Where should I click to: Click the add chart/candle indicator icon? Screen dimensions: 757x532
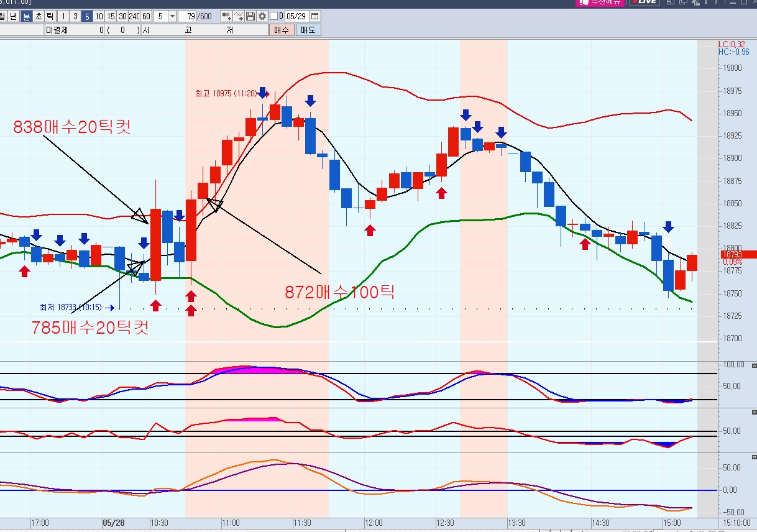coord(226,16)
